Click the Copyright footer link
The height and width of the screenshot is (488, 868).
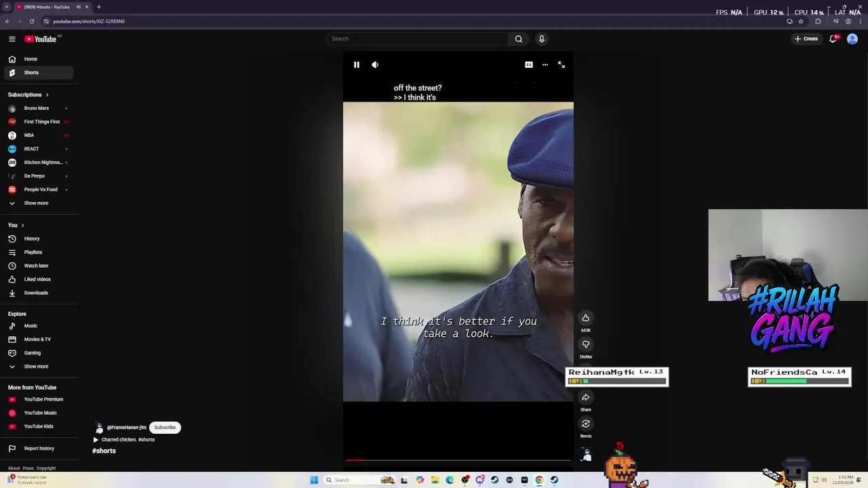pos(46,468)
